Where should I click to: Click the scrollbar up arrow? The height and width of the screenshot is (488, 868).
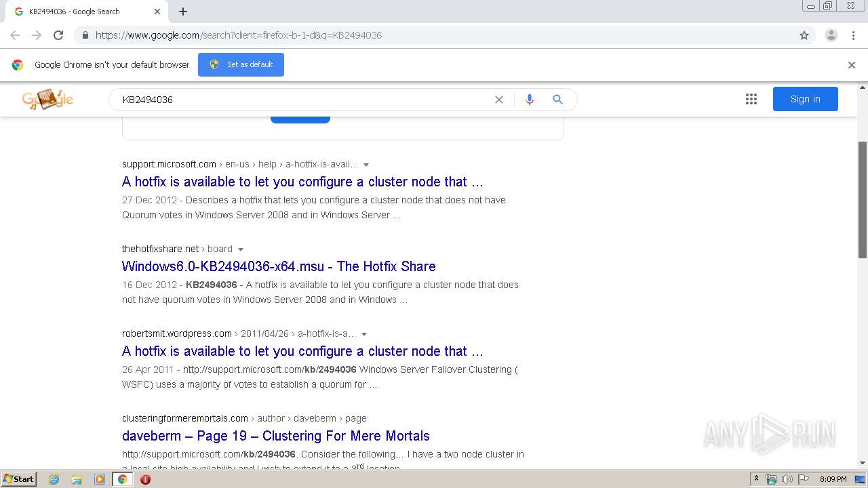pyautogui.click(x=863, y=87)
